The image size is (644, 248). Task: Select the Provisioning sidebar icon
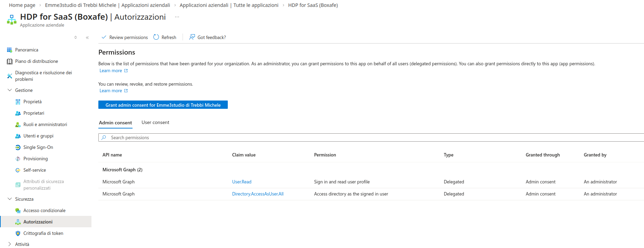coord(18,159)
